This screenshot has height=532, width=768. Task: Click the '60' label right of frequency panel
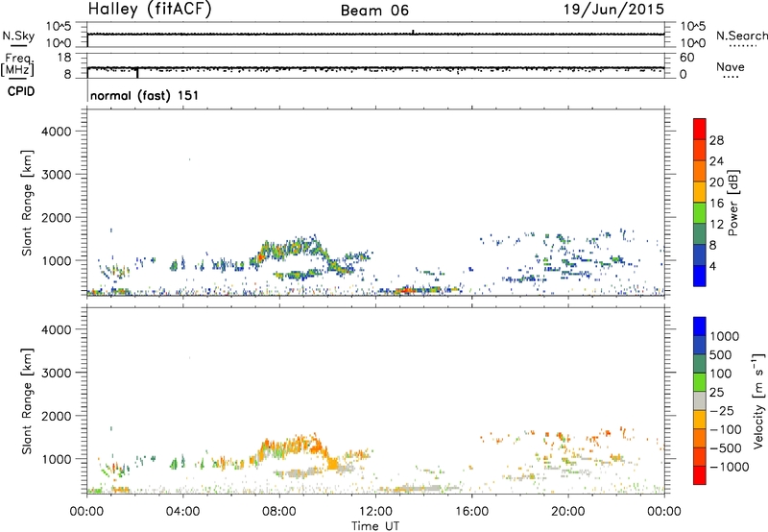[686, 58]
